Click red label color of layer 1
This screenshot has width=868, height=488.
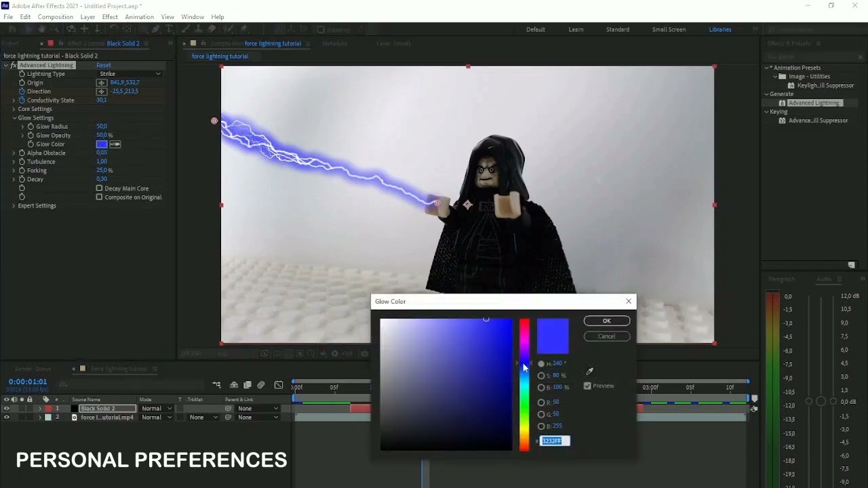[x=48, y=409]
